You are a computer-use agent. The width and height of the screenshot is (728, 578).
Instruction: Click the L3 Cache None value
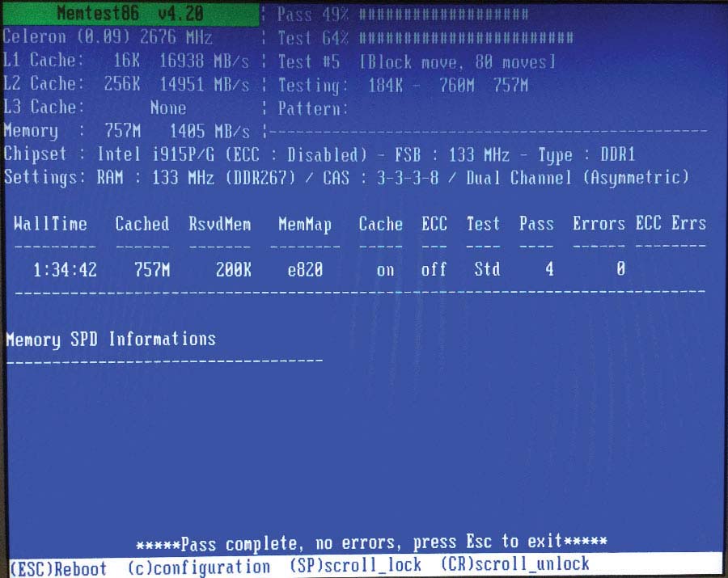tap(168, 108)
